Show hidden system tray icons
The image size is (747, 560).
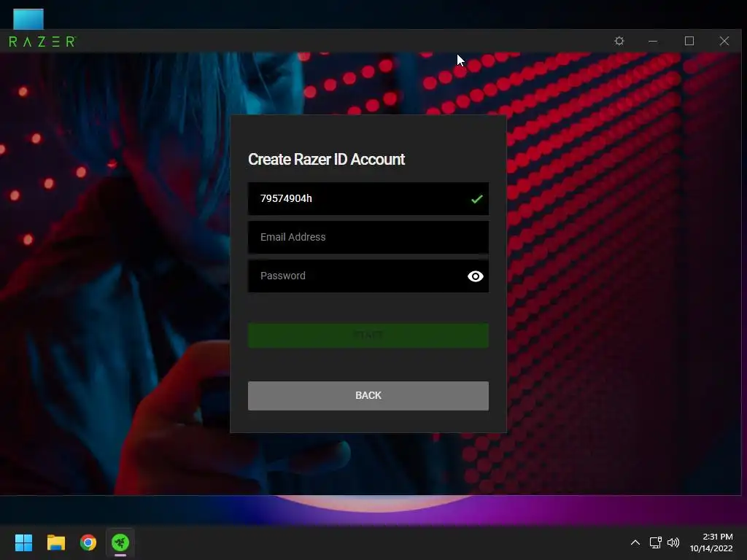tap(635, 542)
